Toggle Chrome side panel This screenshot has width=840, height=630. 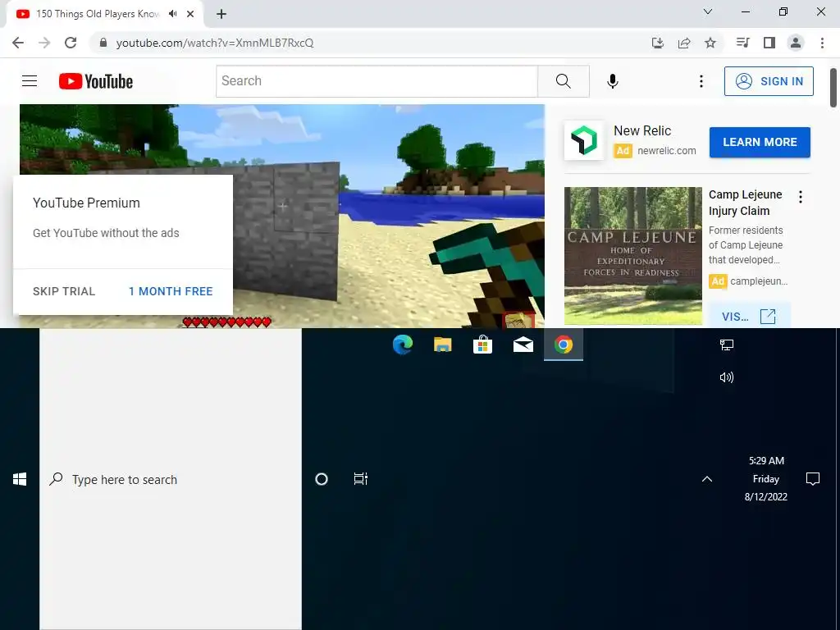[769, 43]
